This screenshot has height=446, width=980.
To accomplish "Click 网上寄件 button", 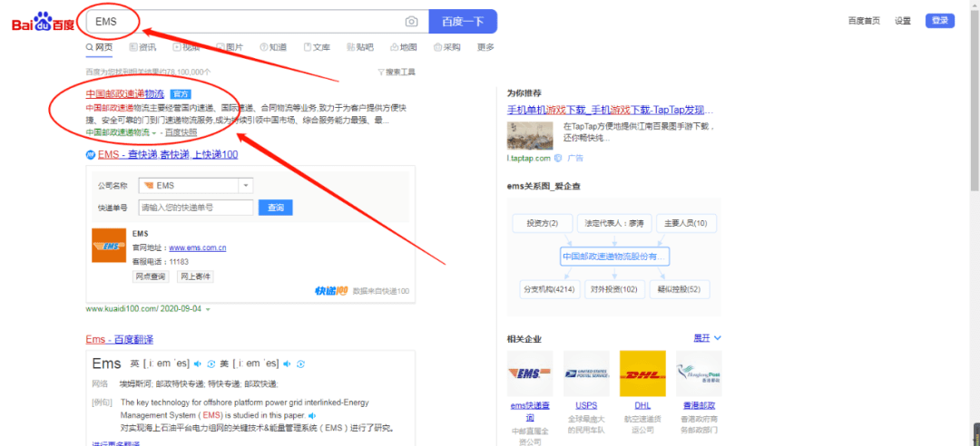I will [195, 276].
